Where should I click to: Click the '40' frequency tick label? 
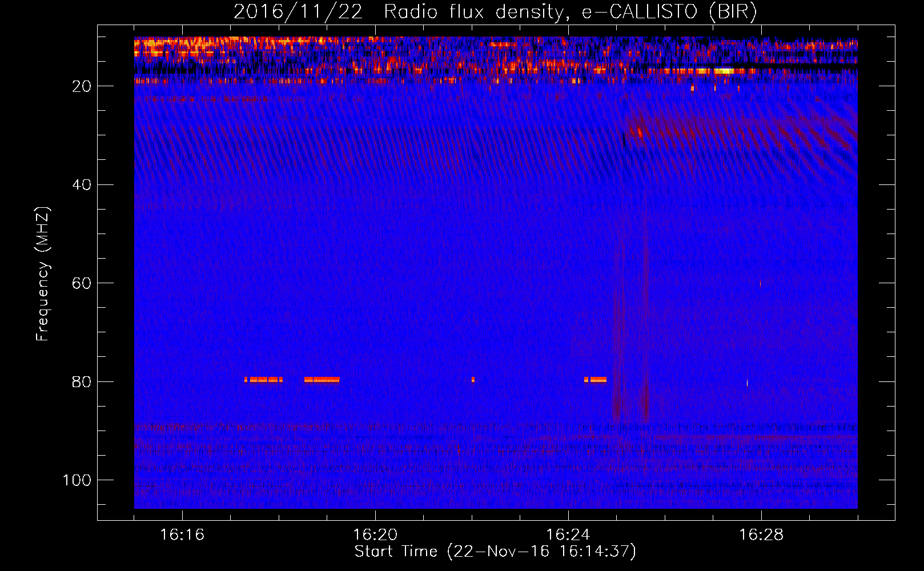point(82,185)
